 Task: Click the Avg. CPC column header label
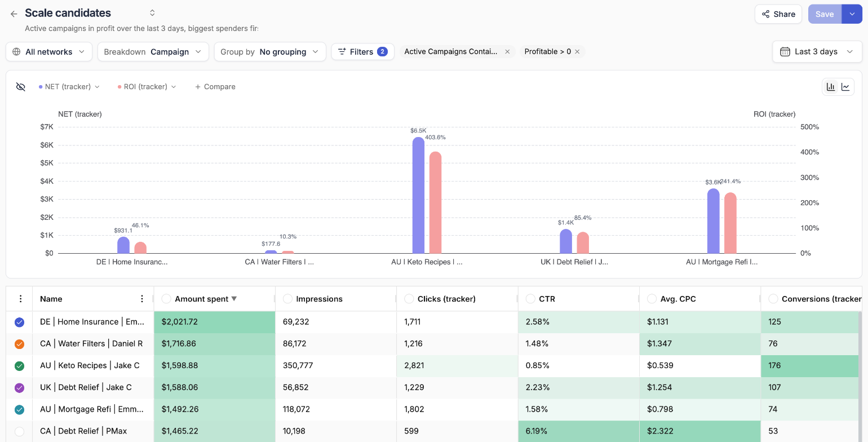click(678, 299)
